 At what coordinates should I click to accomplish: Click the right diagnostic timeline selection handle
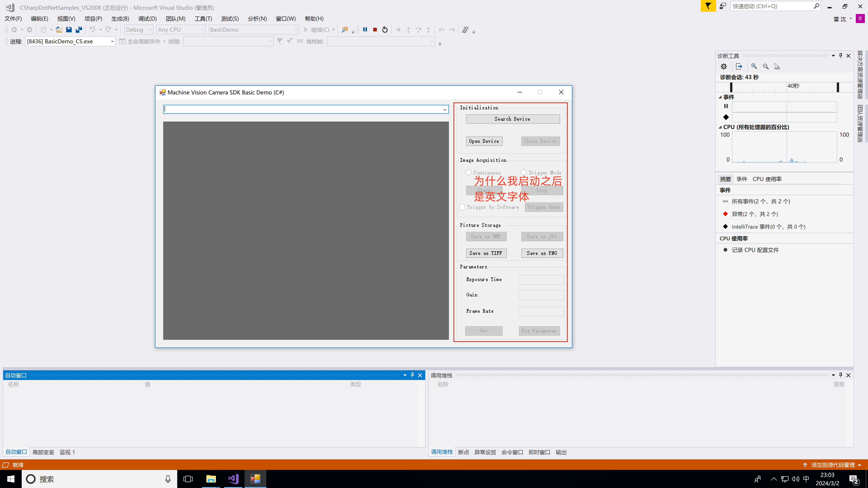[838, 87]
